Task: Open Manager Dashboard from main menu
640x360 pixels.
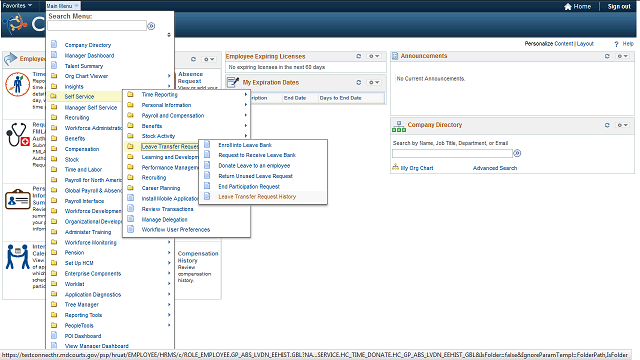Action: [x=89, y=56]
